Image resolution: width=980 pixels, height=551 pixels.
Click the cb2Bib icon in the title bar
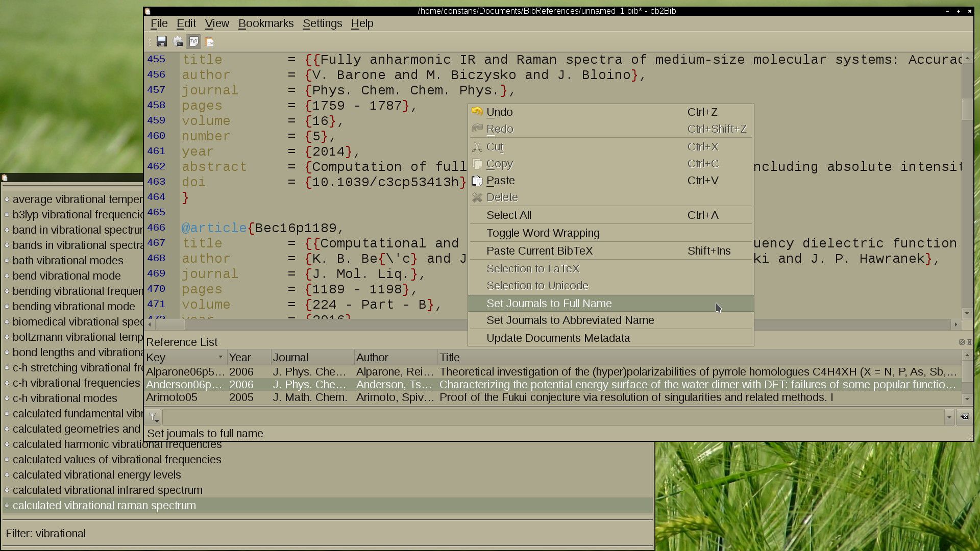tap(148, 11)
